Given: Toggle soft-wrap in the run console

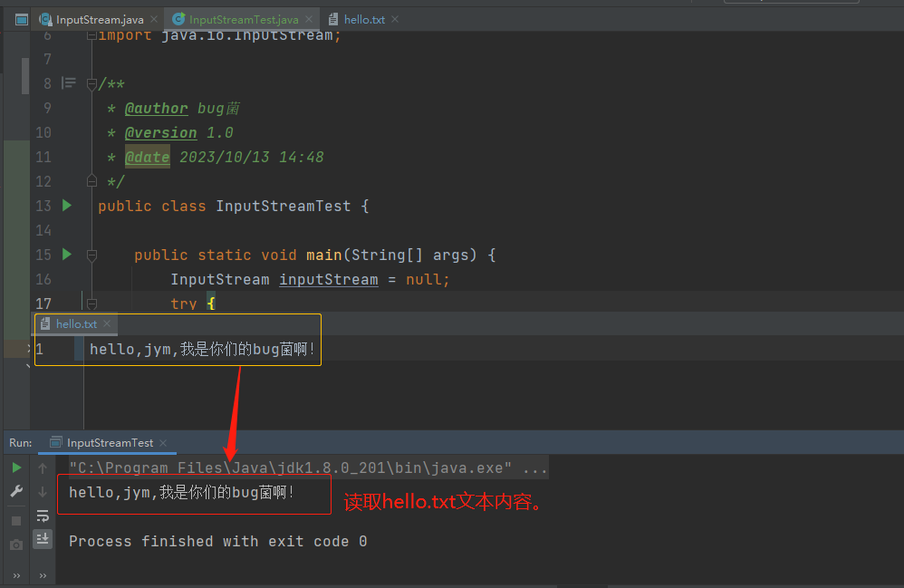Looking at the screenshot, I should [43, 516].
